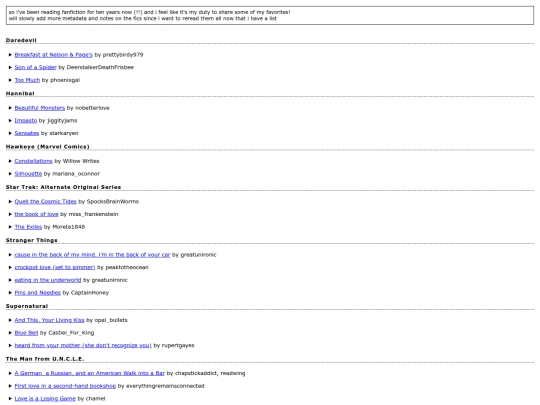This screenshot has height=405, width=540.
Task: Open the Impasto link
Action: pyautogui.click(x=25, y=121)
